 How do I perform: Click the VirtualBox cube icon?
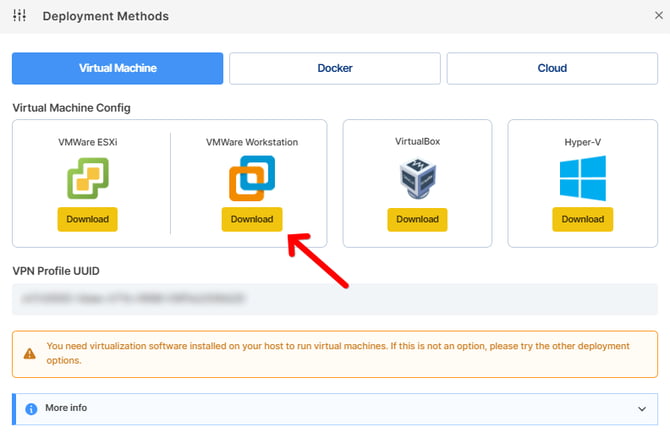tap(417, 178)
